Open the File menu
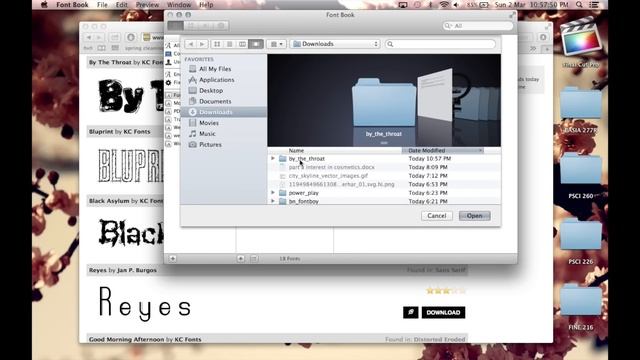This screenshot has width=640, height=360. coord(102,5)
